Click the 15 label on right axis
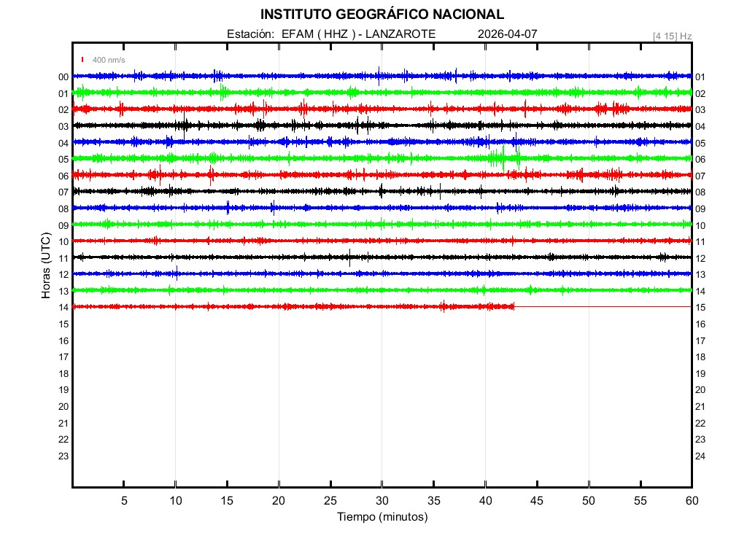The width and height of the screenshot is (747, 560). point(700,308)
